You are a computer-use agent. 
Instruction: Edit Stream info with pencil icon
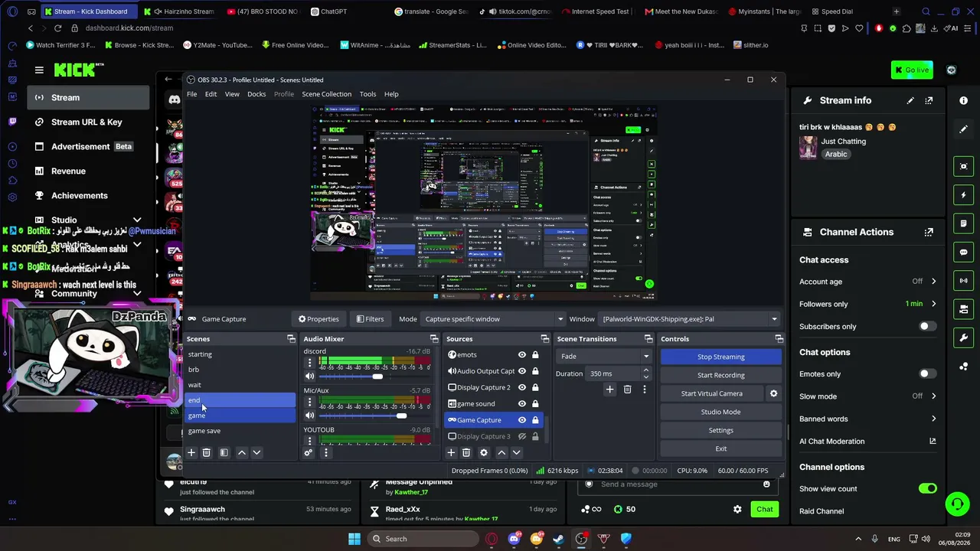[x=910, y=100]
